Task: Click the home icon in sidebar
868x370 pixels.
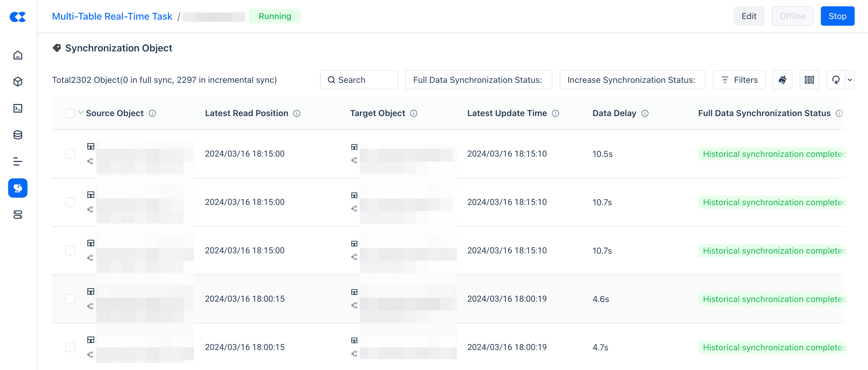Action: [18, 55]
